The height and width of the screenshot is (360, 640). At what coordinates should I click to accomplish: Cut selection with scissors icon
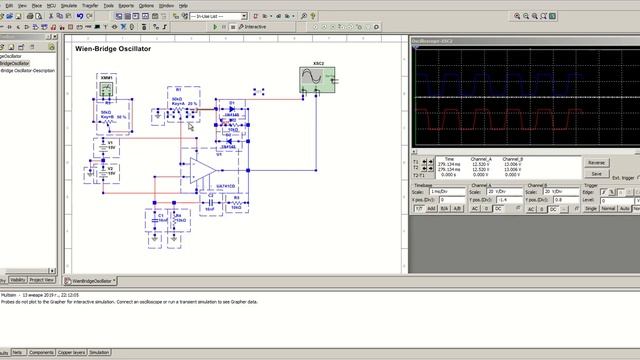point(51,16)
